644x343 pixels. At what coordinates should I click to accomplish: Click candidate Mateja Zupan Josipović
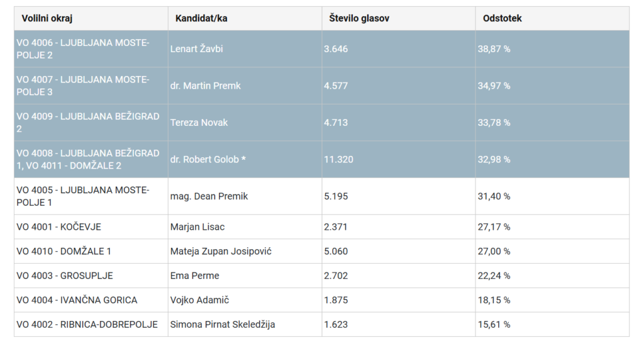221,251
